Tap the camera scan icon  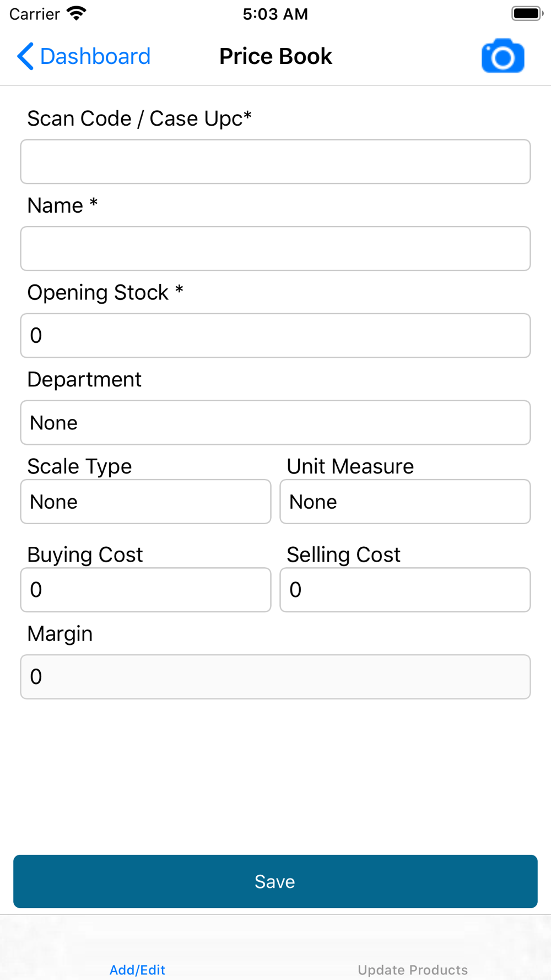tap(503, 56)
